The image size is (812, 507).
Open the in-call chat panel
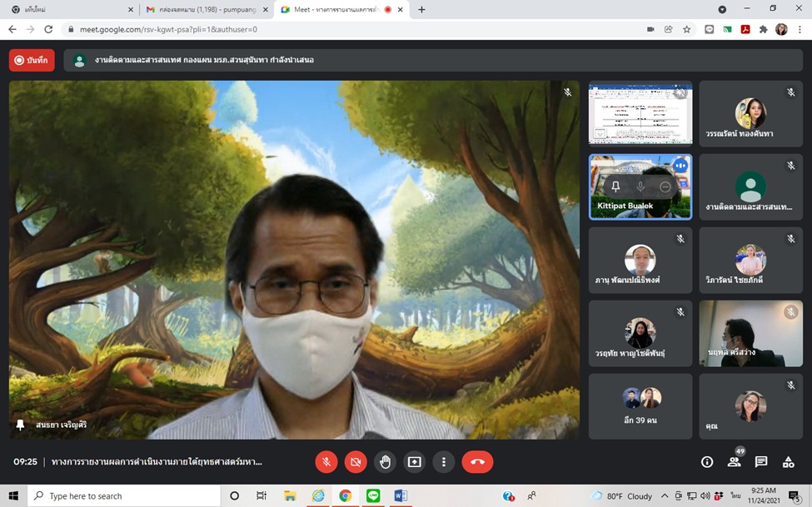tap(761, 462)
